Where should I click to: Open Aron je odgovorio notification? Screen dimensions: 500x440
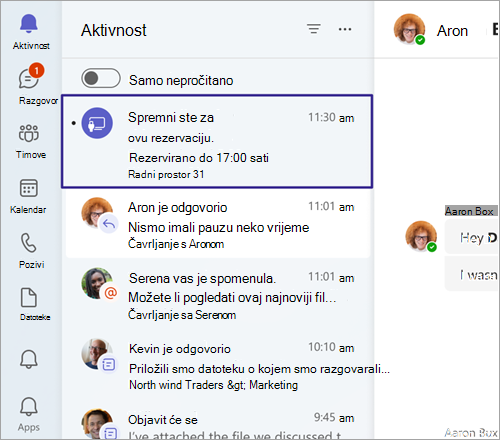pyautogui.click(x=218, y=224)
